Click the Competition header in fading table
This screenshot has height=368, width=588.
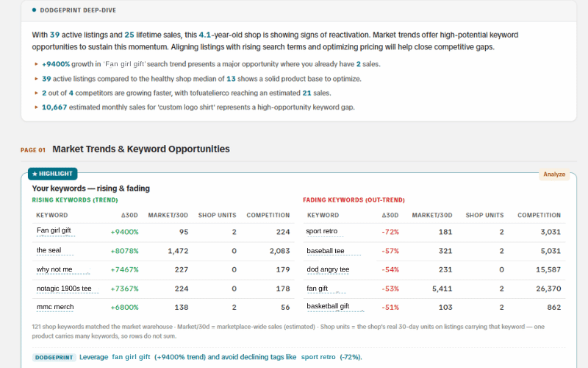(x=539, y=215)
